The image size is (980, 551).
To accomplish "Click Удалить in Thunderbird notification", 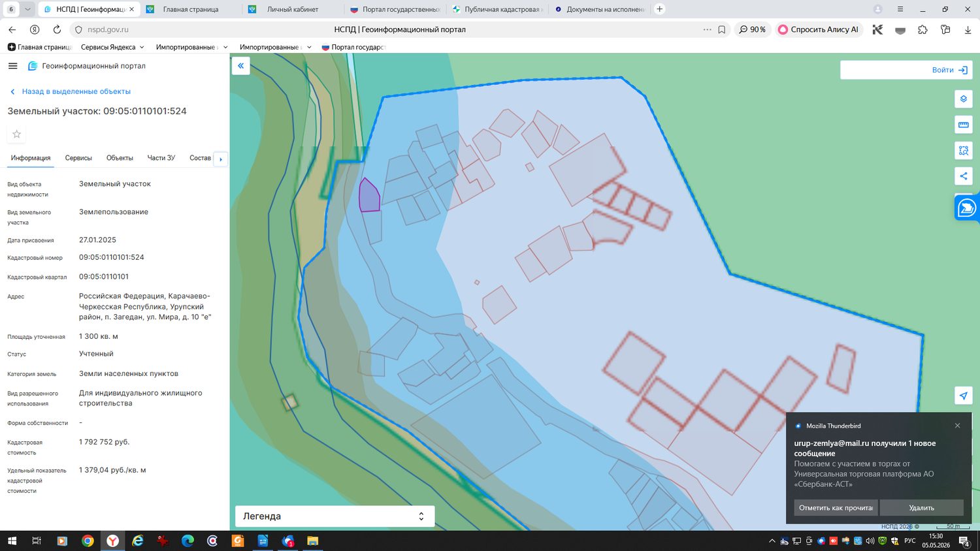I will pyautogui.click(x=921, y=508).
